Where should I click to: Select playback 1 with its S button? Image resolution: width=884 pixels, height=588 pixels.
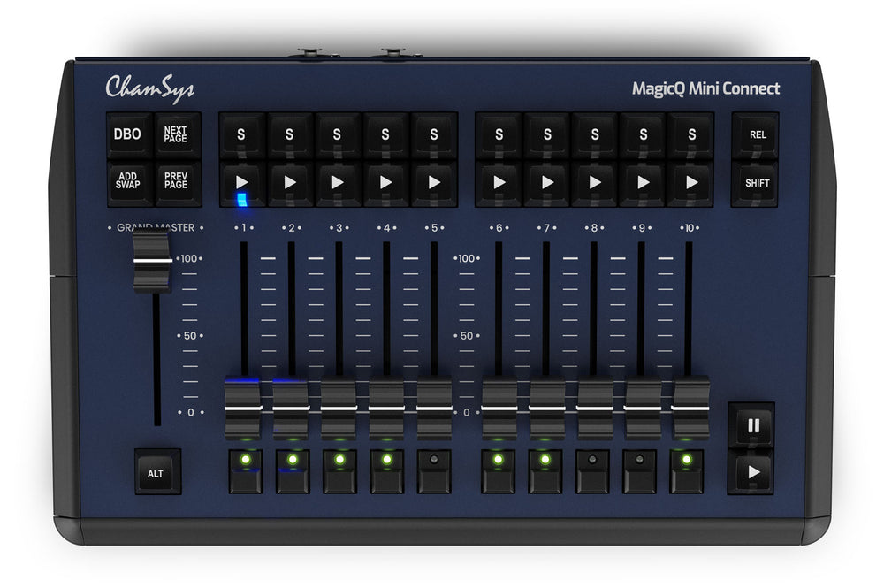point(242,134)
